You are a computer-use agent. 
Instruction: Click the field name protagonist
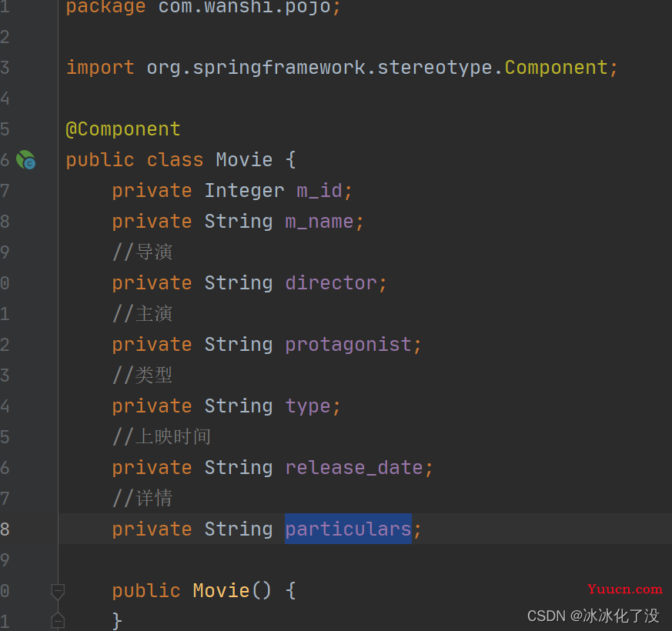click(x=348, y=345)
